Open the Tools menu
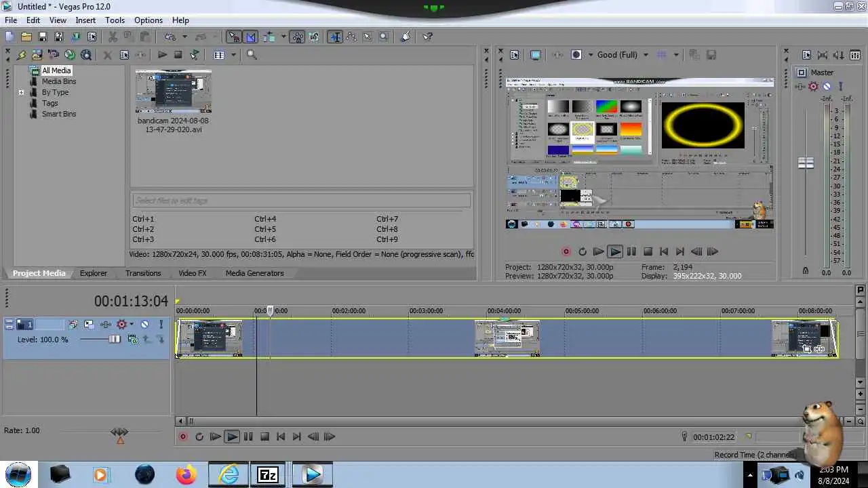 pos(115,20)
